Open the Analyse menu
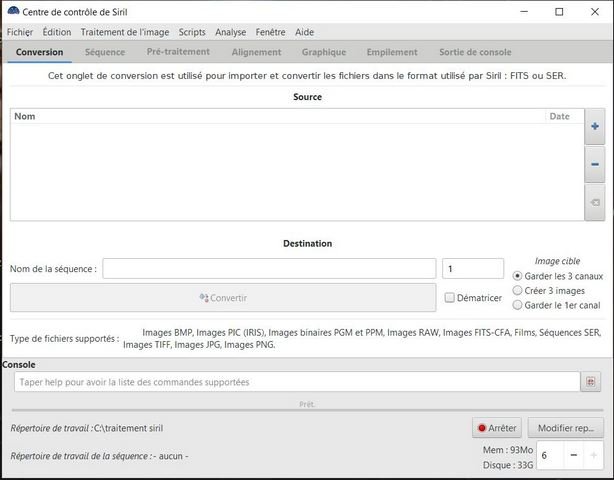The image size is (614, 480). (231, 32)
